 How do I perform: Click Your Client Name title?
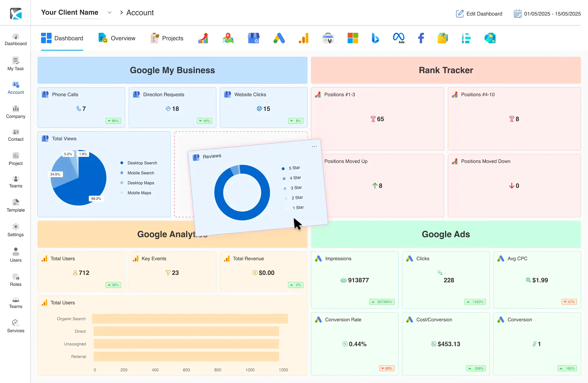pos(70,12)
